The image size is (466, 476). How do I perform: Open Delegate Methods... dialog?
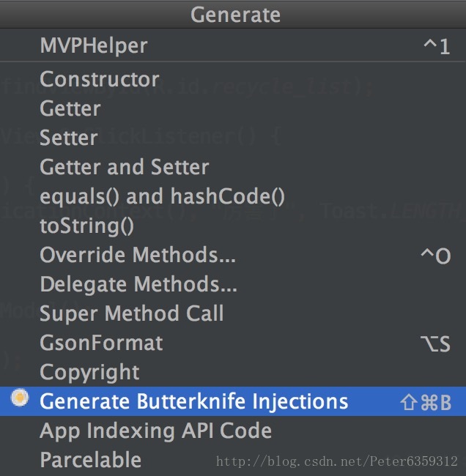(233, 284)
